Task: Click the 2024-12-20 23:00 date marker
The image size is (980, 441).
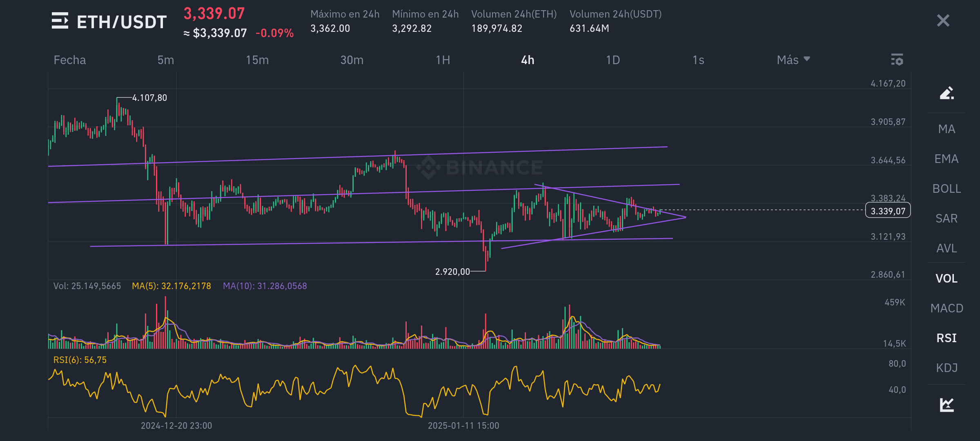Action: point(176,425)
